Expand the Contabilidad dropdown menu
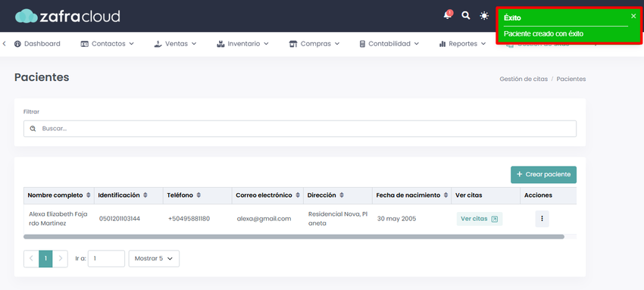Viewport: 644px width, 290px height. (x=389, y=43)
